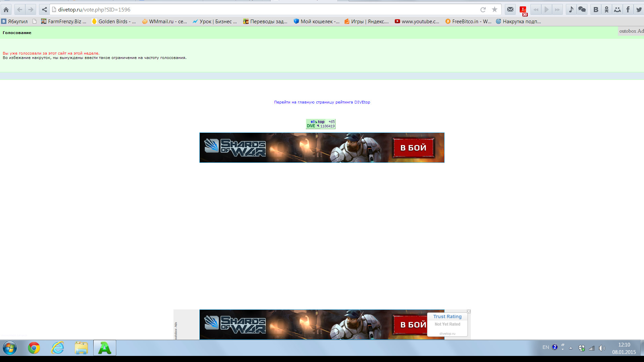Switch to the green A browser taskbar app
The image size is (644, 362).
click(105, 348)
